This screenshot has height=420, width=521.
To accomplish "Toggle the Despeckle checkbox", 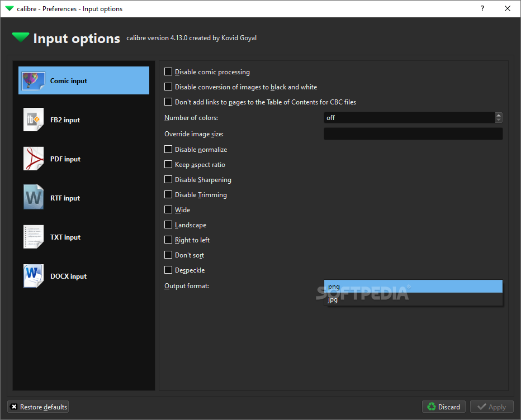I will (168, 270).
